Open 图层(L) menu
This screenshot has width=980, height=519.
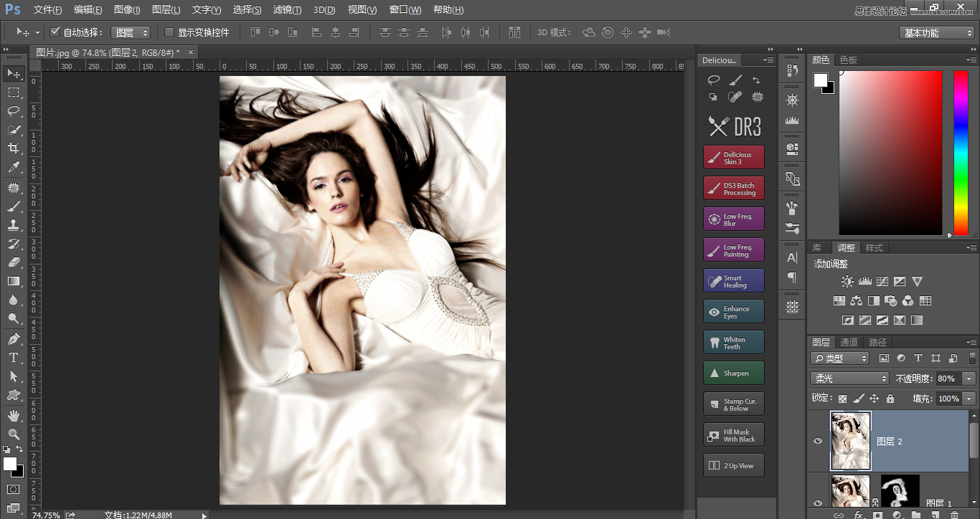[166, 10]
